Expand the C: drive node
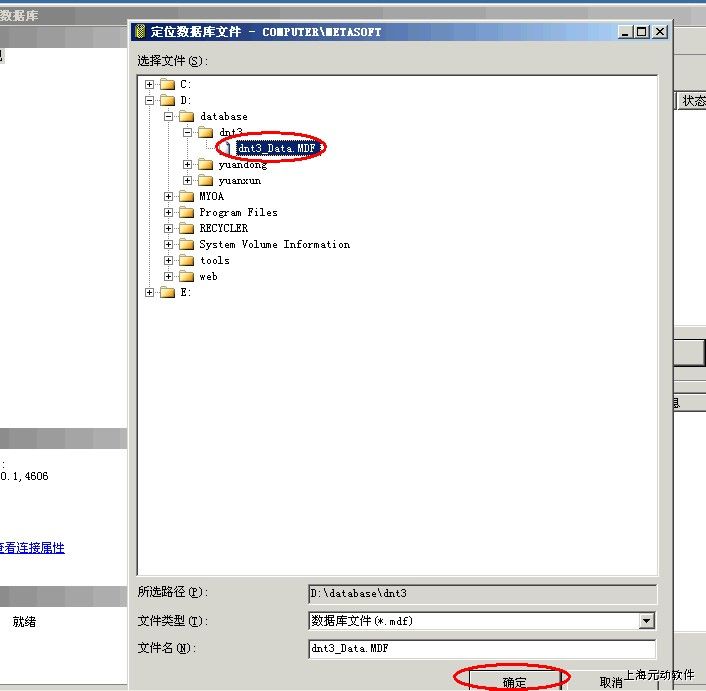This screenshot has height=691, width=706. pos(150,85)
